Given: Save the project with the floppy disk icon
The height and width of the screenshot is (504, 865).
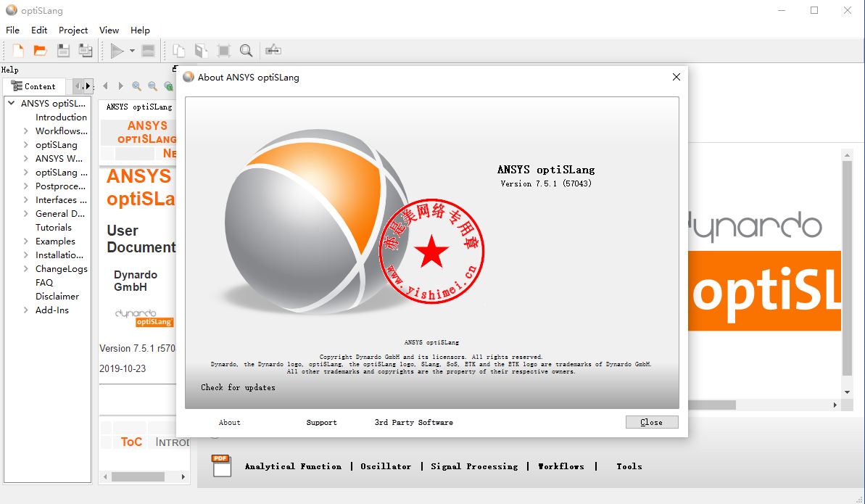Looking at the screenshot, I should click(x=63, y=51).
